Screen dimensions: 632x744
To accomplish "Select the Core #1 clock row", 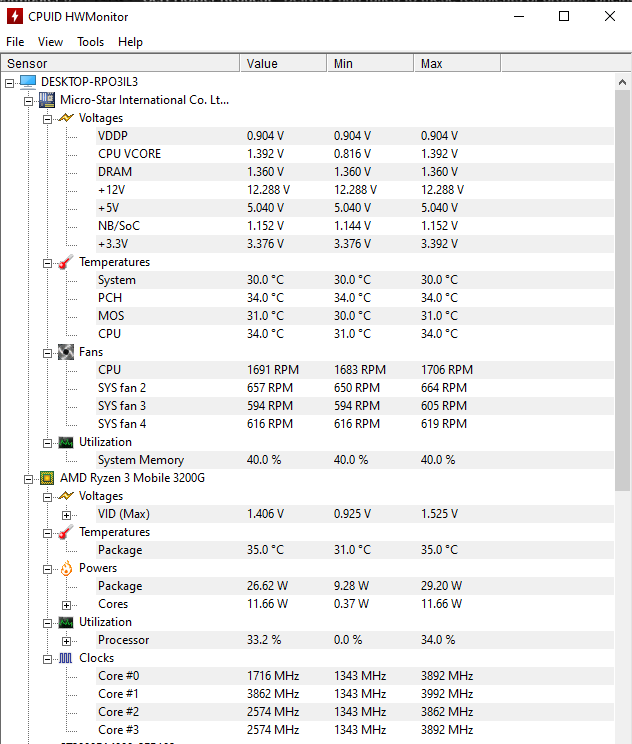I will [x=355, y=694].
